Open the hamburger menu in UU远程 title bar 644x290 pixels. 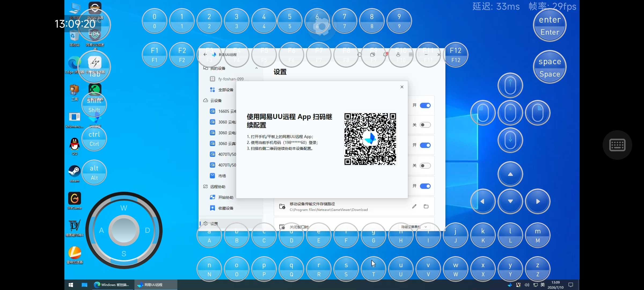click(411, 55)
